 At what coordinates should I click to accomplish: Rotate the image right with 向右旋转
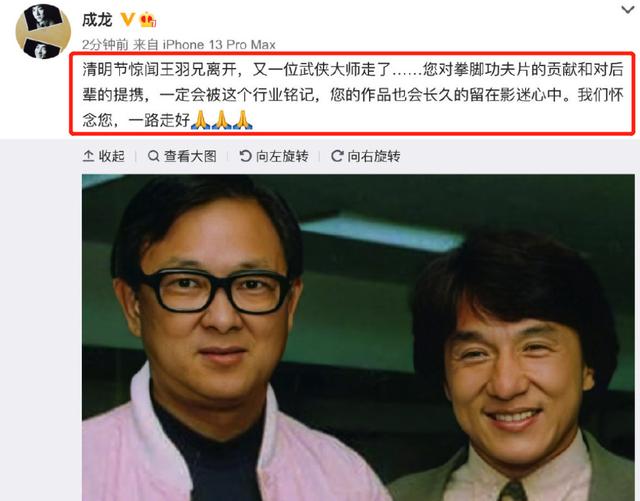(x=365, y=156)
